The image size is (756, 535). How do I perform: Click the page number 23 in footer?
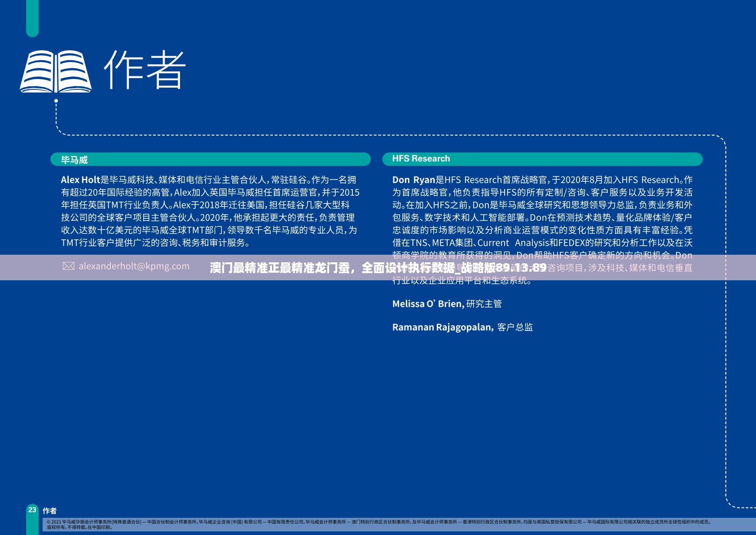[x=32, y=510]
